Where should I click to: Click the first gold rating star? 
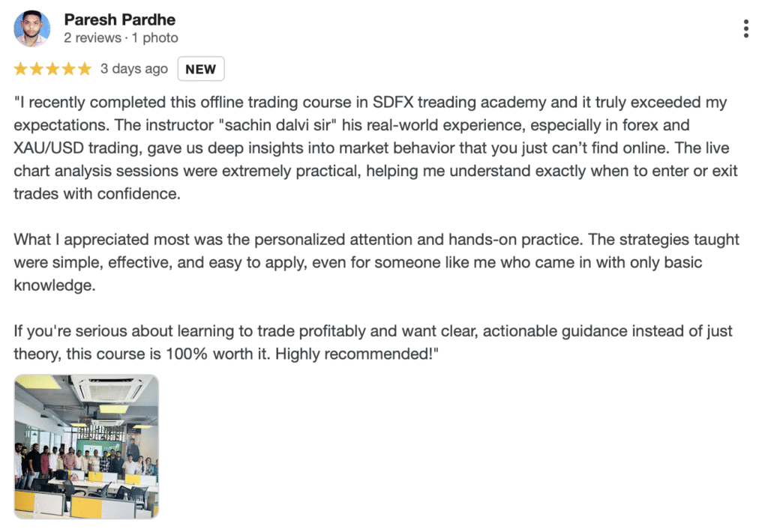pyautogui.click(x=21, y=69)
